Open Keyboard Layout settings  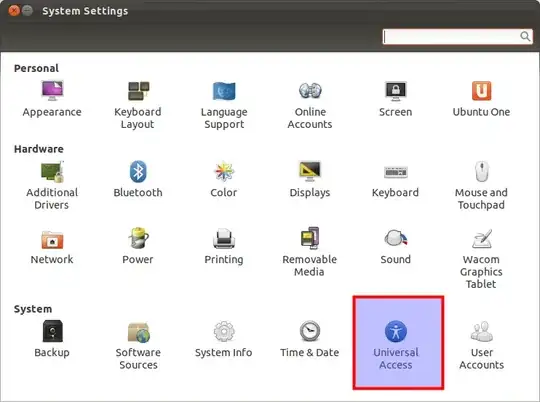[x=138, y=105]
